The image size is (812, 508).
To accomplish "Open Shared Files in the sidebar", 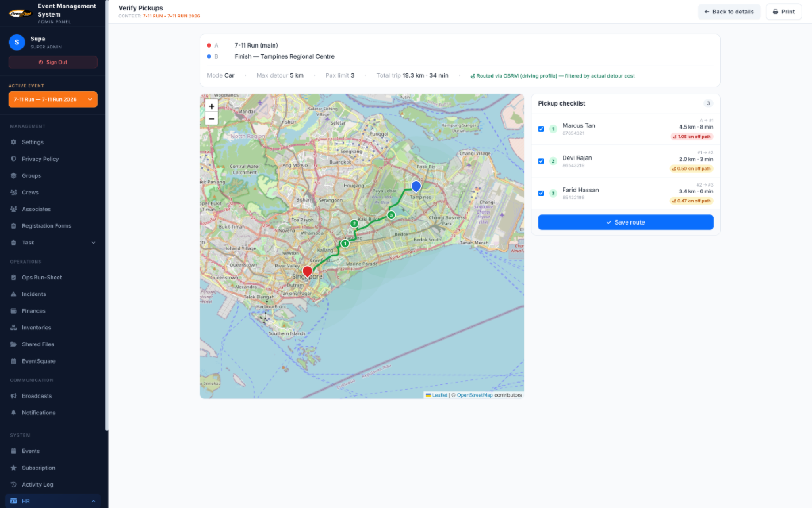I will pos(53,344).
